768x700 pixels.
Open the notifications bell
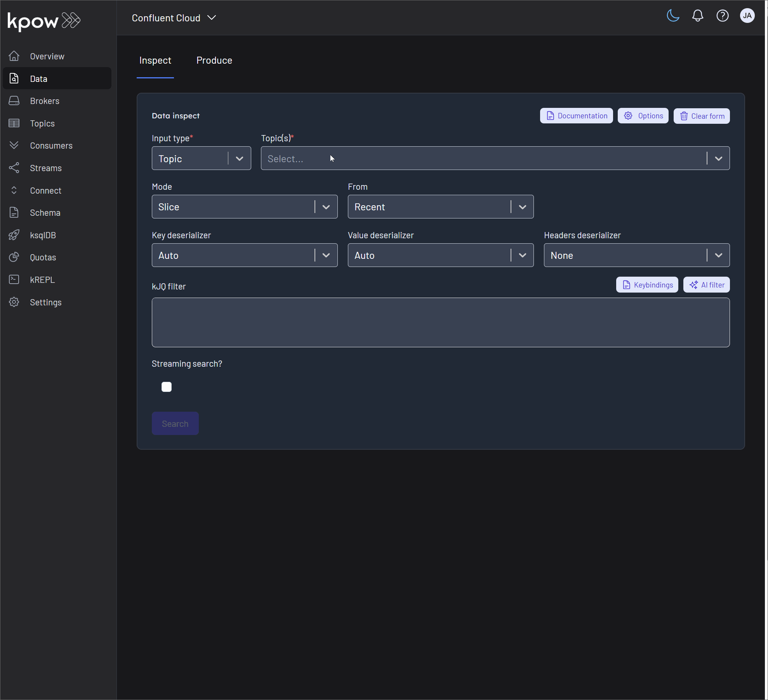click(x=697, y=16)
